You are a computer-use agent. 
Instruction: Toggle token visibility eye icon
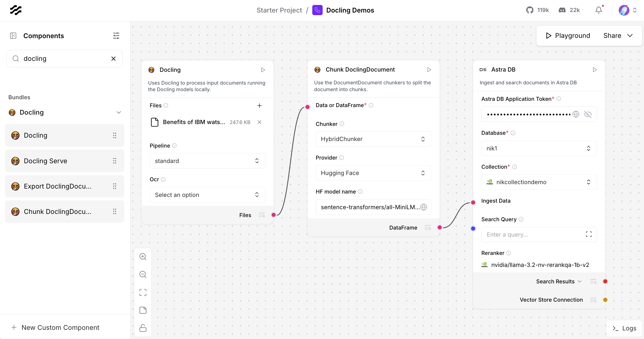588,114
